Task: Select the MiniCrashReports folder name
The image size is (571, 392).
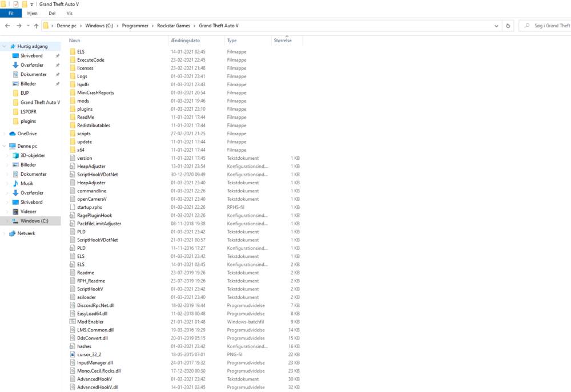Action: click(x=95, y=93)
